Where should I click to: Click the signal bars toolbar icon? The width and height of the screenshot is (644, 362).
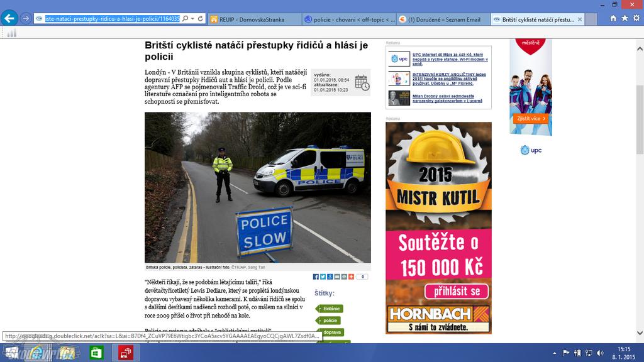point(11,33)
